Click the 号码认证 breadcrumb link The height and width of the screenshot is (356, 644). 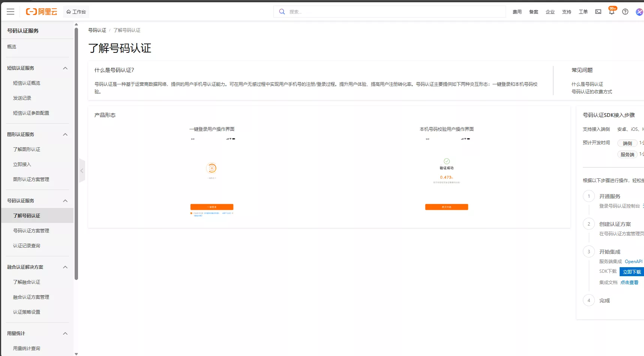click(97, 30)
